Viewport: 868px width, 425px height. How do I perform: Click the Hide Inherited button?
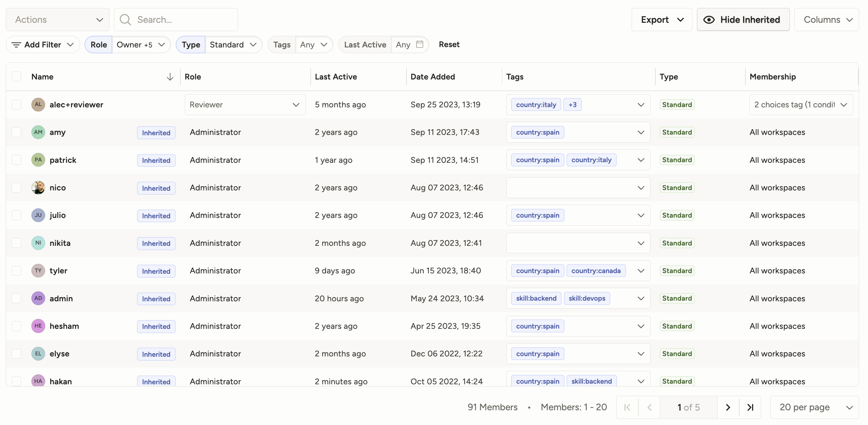(743, 20)
